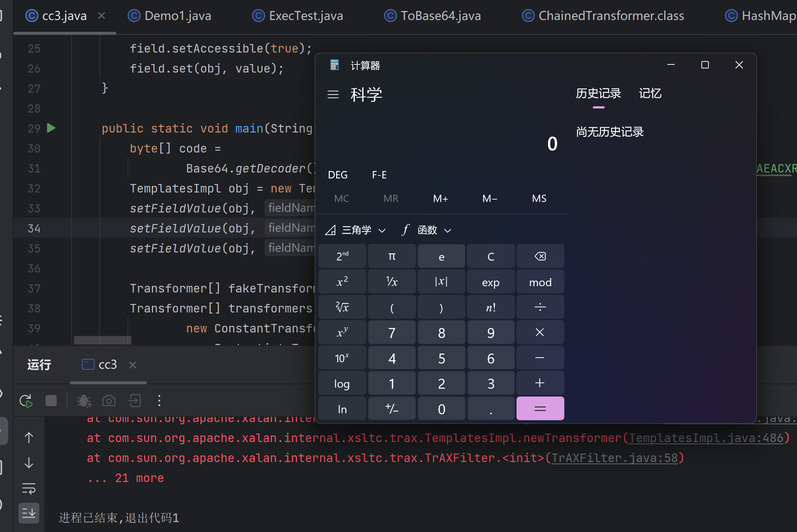Toggle F-E scientific notation mode
This screenshot has width=797, height=532.
[x=379, y=175]
